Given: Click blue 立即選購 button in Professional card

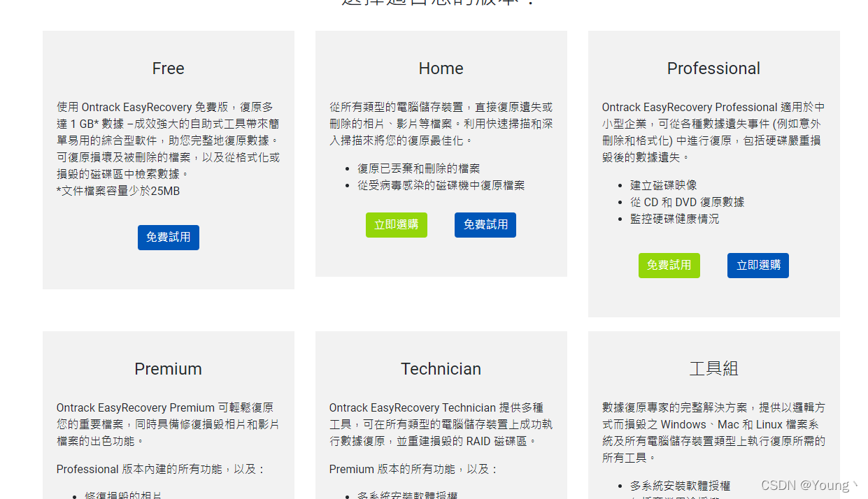Looking at the screenshot, I should coord(758,266).
